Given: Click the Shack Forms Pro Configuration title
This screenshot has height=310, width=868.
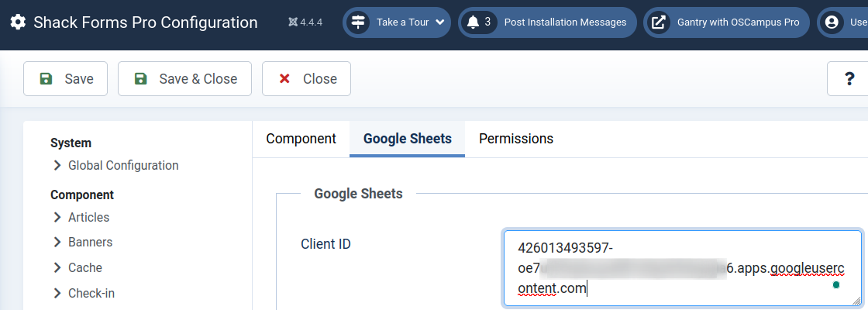Looking at the screenshot, I should pos(146,22).
